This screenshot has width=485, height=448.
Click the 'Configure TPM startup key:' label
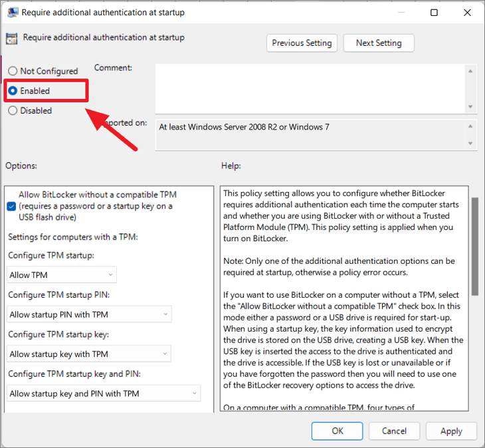[58, 334]
